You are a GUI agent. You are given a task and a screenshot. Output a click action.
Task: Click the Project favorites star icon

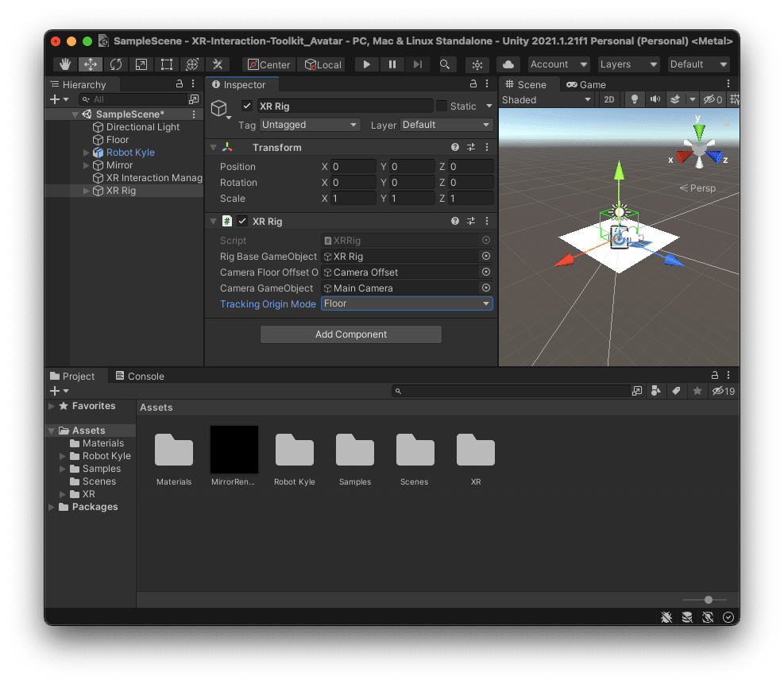pos(697,391)
